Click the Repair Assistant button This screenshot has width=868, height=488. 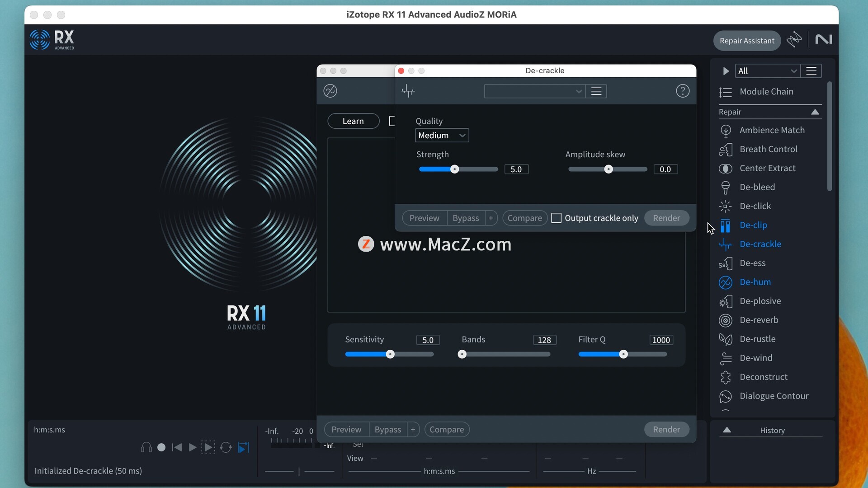coord(747,41)
